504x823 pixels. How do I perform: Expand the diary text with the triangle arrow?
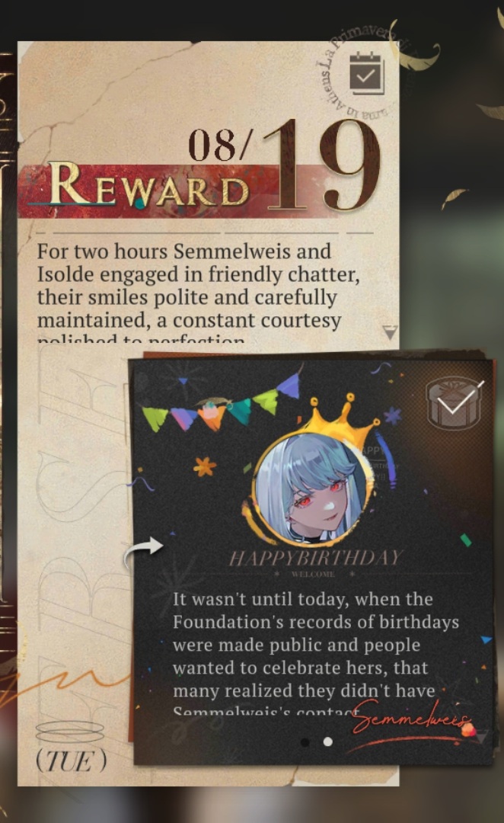390,331
